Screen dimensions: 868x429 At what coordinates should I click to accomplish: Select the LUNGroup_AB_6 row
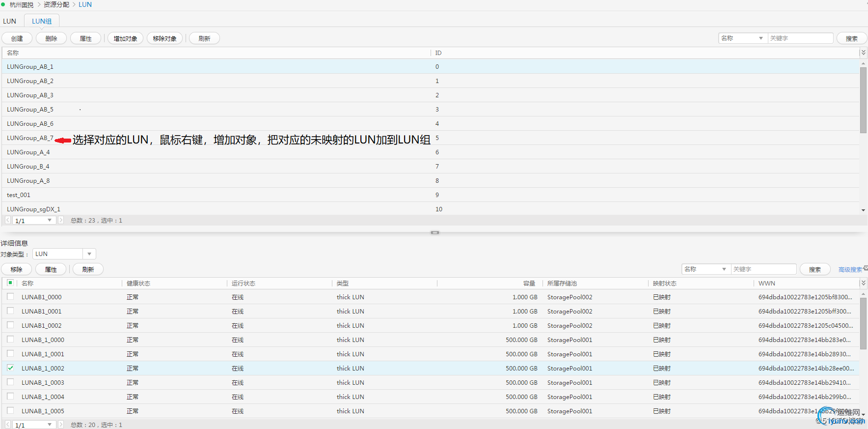pyautogui.click(x=431, y=123)
